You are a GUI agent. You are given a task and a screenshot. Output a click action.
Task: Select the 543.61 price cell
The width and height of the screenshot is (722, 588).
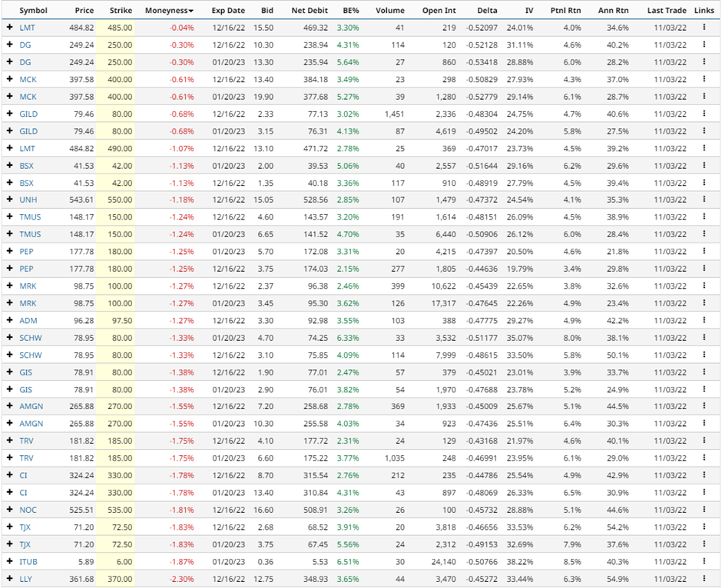pos(81,200)
